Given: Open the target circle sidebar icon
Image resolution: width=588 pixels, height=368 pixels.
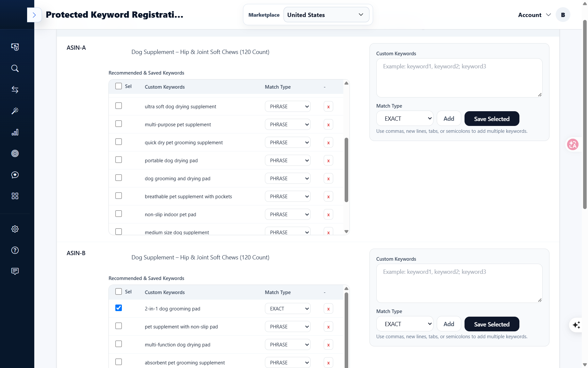Looking at the screenshot, I should point(15,153).
